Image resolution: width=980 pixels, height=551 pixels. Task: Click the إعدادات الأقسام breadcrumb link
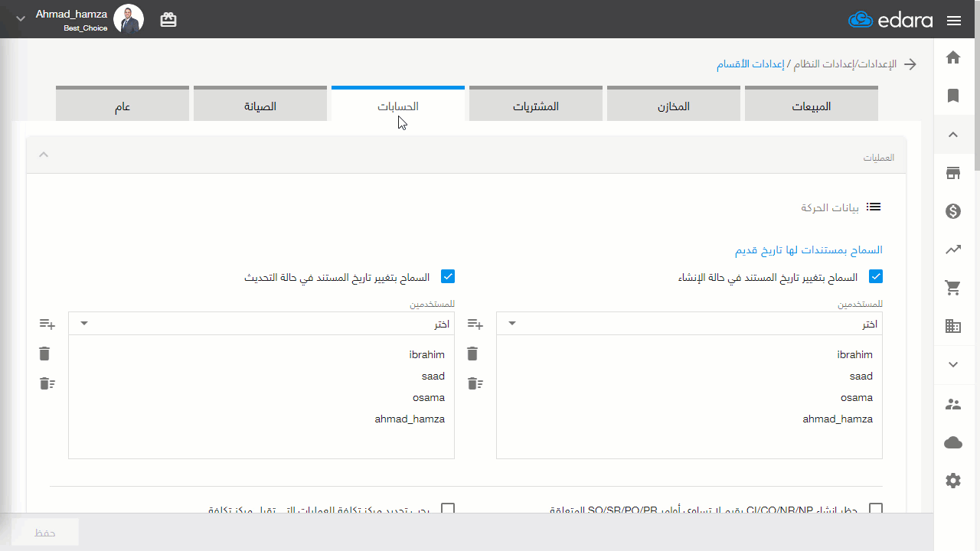click(750, 64)
